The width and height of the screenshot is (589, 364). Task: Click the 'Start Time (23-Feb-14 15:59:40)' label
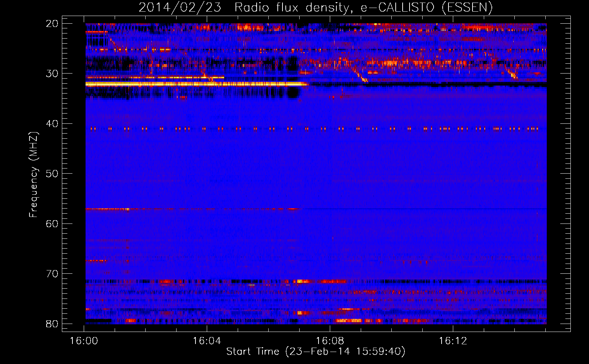[316, 352]
